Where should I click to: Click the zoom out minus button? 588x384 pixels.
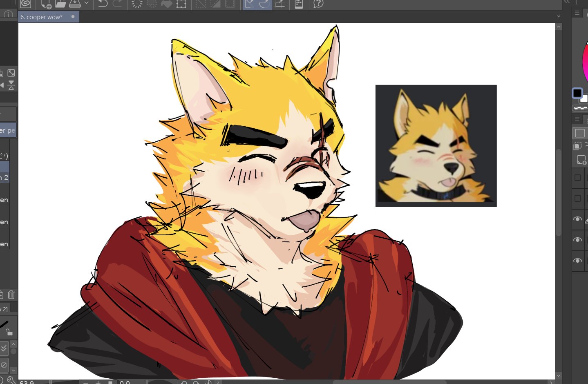(x=86, y=382)
